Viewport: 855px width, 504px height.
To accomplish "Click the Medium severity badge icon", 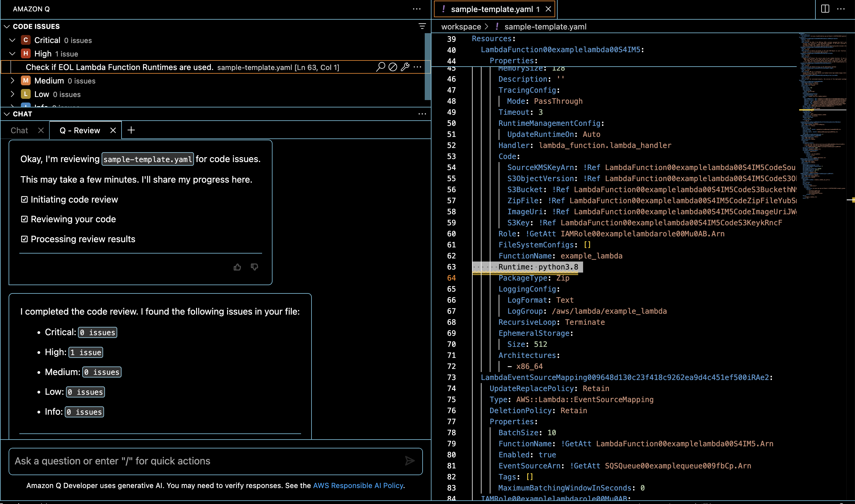I will [x=25, y=80].
